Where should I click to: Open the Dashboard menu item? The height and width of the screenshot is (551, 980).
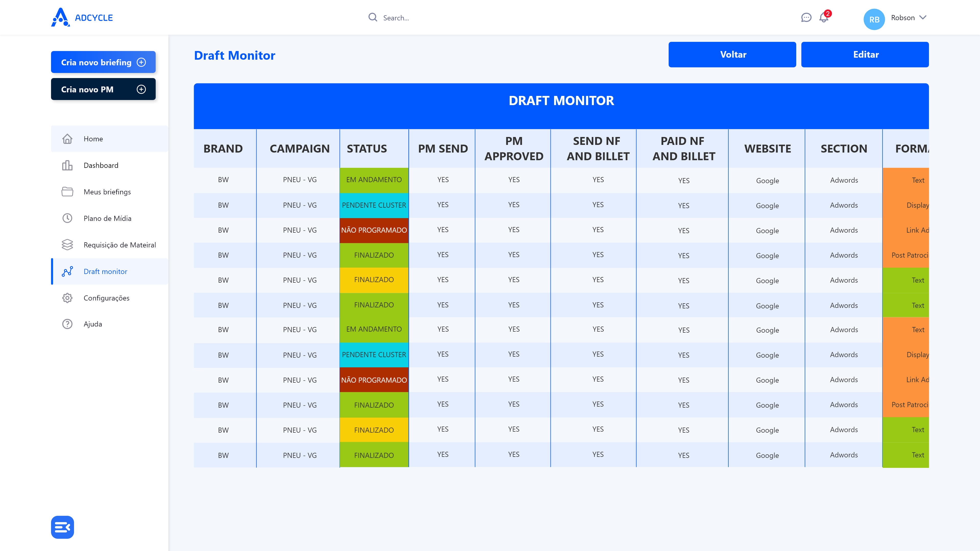[109, 165]
